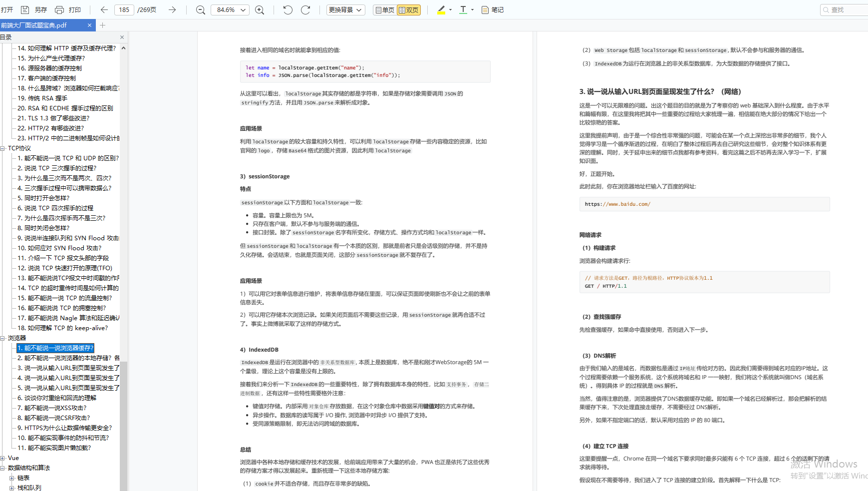
Task: Open outline item 7. 能不能说一说XSS攻击
Action: (52, 408)
